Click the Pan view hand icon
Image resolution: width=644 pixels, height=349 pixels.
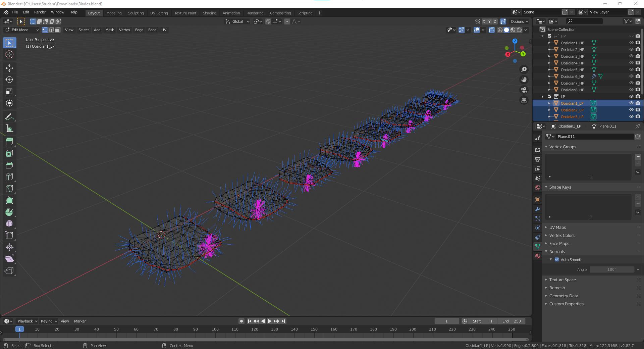pos(524,80)
